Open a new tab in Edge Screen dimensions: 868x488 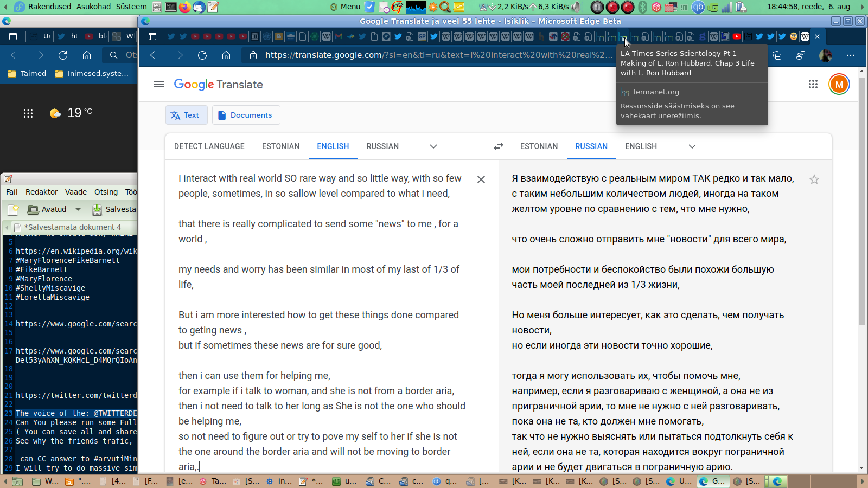pos(835,36)
